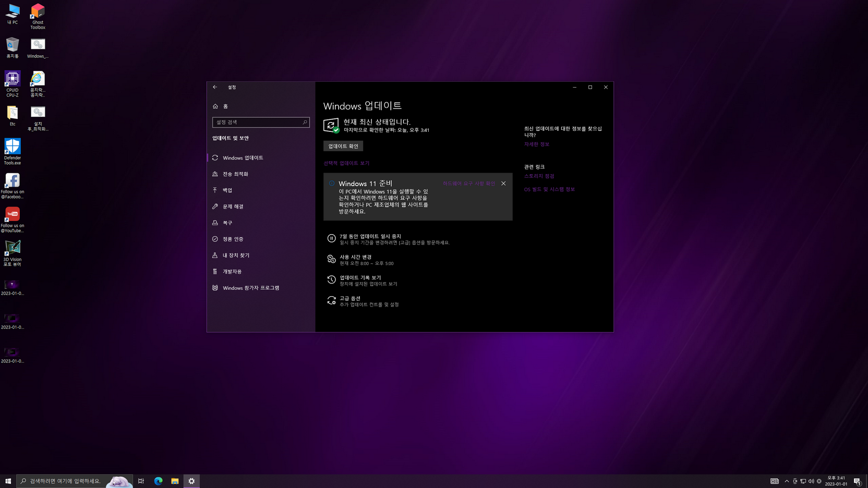Click the 설정 검색 search field
The height and width of the screenshot is (488, 868).
261,122
